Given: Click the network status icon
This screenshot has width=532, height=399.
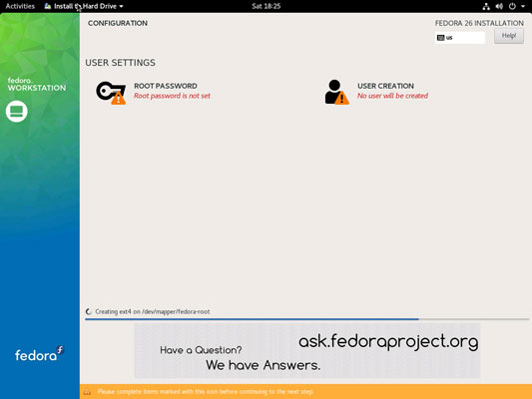Looking at the screenshot, I should (486, 6).
